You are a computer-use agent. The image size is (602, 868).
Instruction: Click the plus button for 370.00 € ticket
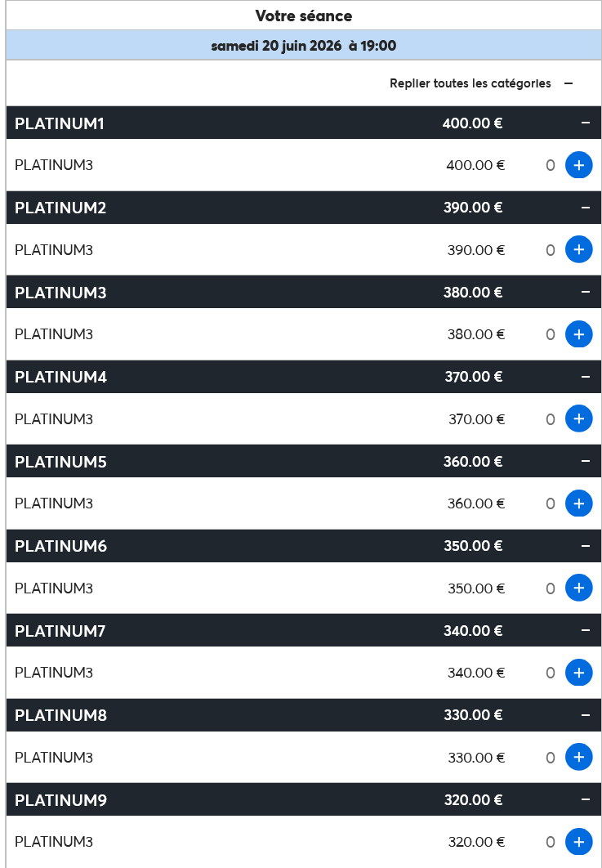pos(578,418)
